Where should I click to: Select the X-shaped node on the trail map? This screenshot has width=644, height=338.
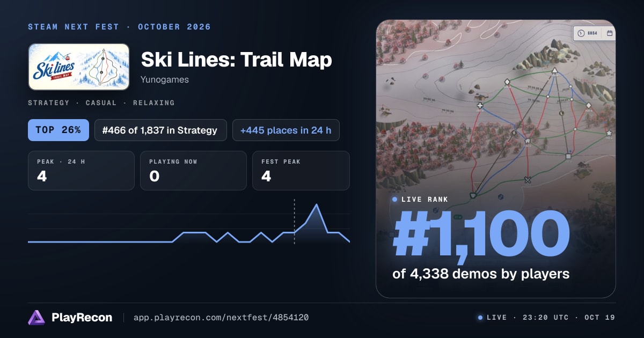point(527,180)
